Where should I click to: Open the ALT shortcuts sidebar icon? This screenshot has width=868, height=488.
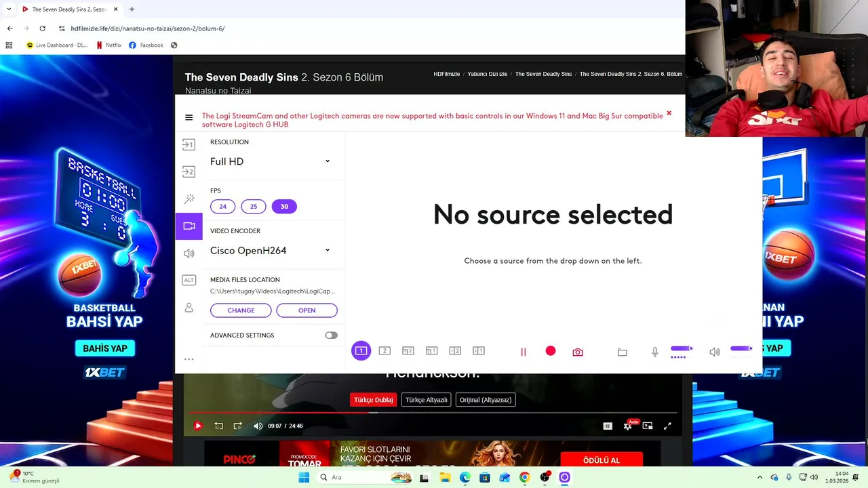click(189, 280)
